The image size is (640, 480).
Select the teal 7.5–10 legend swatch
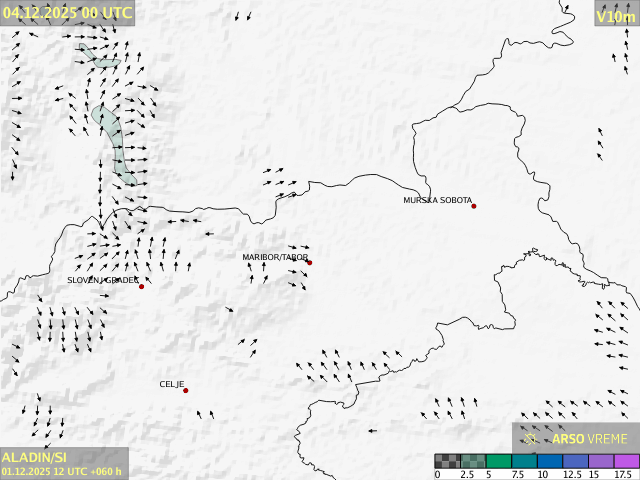point(523,461)
